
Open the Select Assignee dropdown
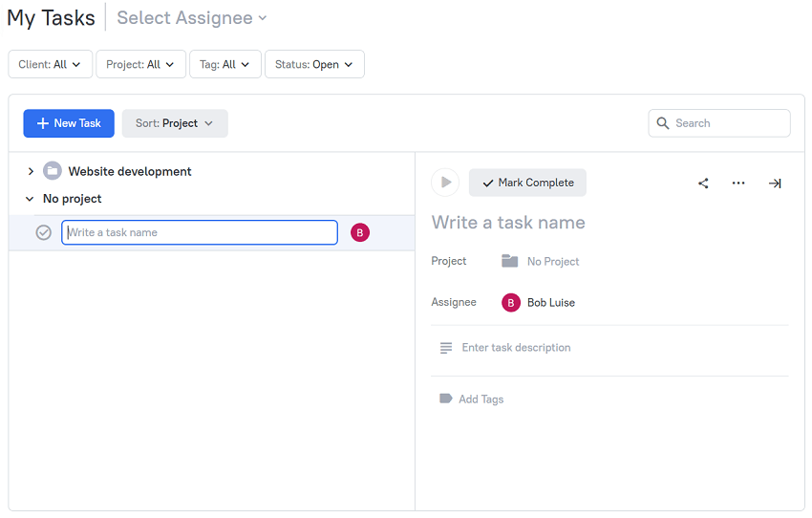(192, 18)
